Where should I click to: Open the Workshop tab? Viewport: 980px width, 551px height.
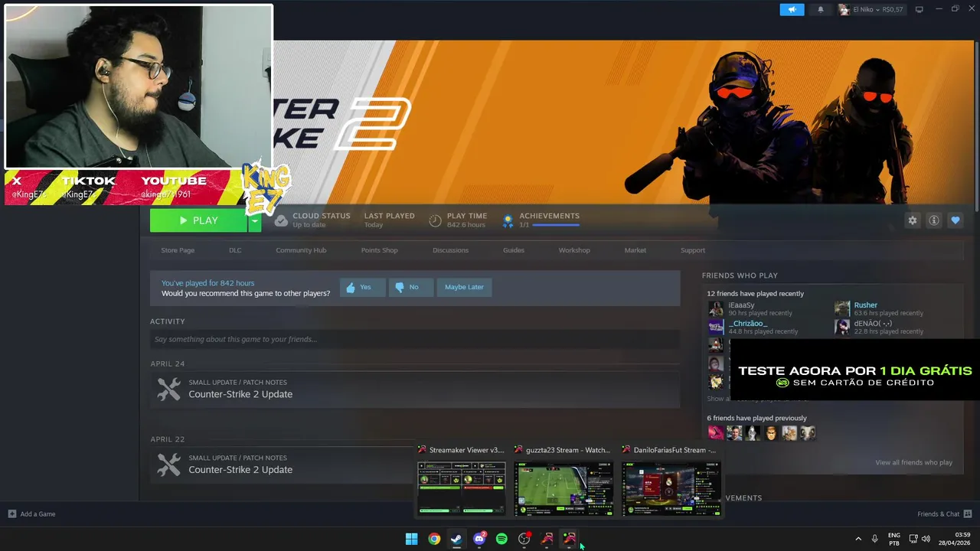click(x=574, y=250)
